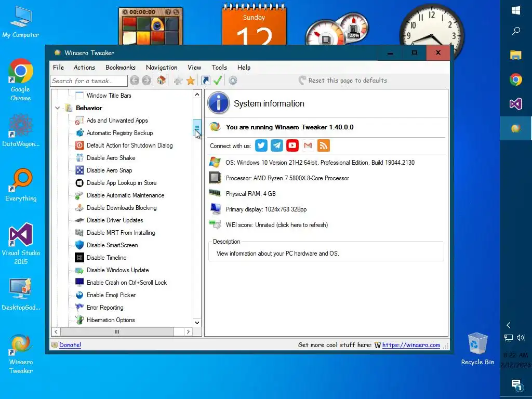Click the add bookmark star-plus icon
Image resolution: width=532 pixels, height=399 pixels.
click(x=178, y=81)
